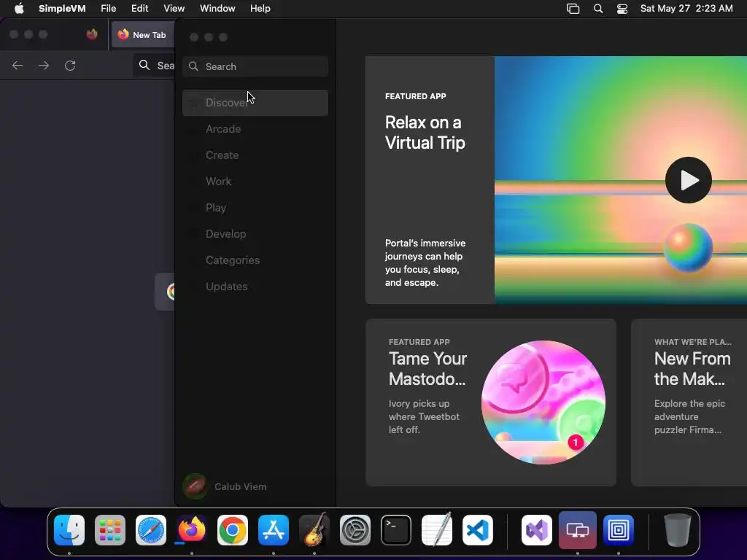The image size is (747, 560).
Task: Open Finder from the dock
Action: pyautogui.click(x=69, y=530)
